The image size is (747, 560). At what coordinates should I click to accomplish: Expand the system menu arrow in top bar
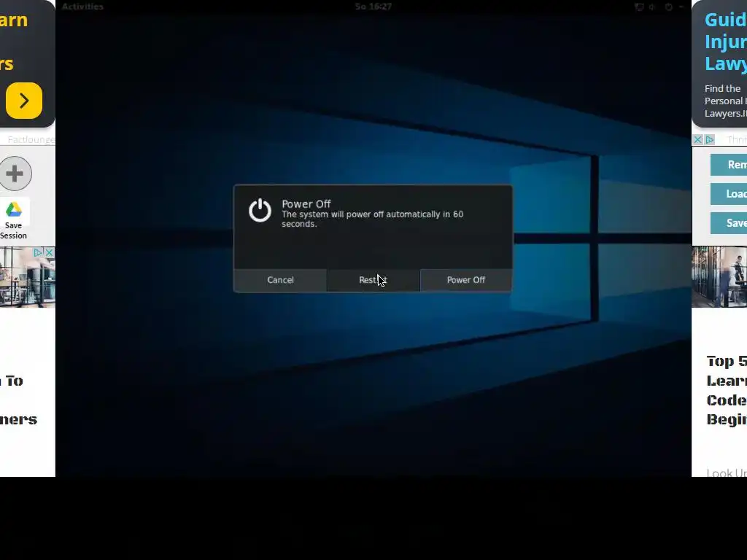pos(681,7)
